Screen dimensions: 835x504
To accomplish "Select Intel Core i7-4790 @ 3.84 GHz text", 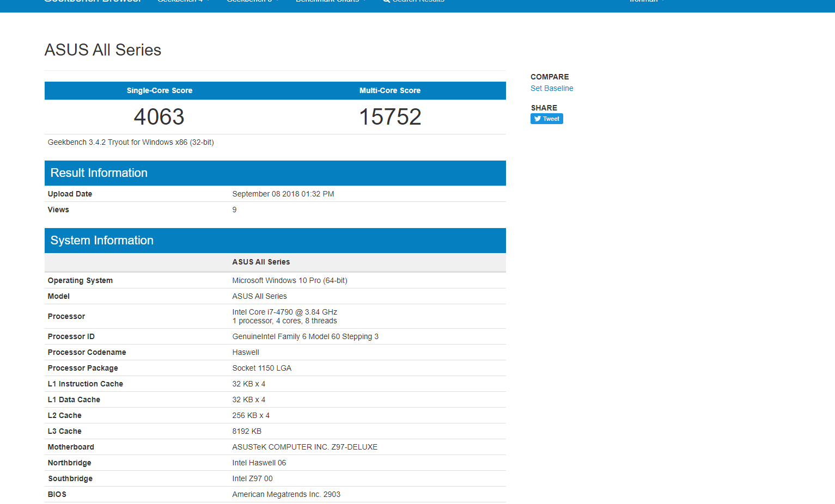I will 285,312.
